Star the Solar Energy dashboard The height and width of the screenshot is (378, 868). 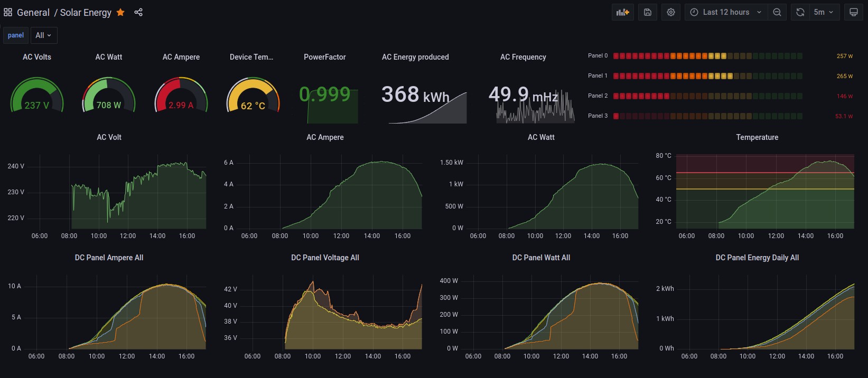pyautogui.click(x=121, y=12)
